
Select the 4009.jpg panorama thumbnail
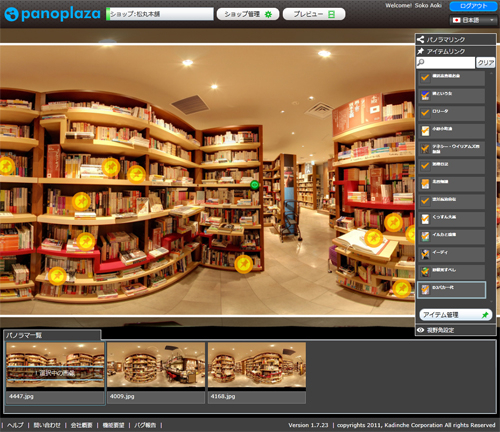[x=156, y=373]
